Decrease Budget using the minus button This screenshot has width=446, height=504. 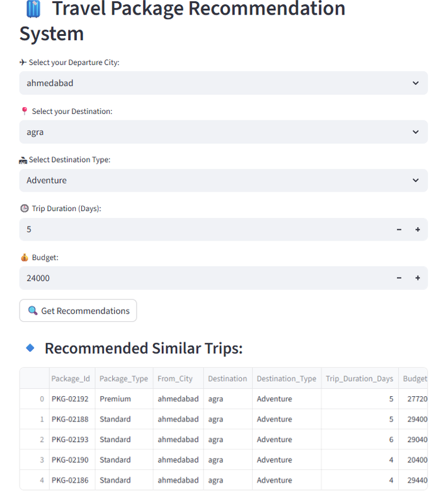(399, 278)
